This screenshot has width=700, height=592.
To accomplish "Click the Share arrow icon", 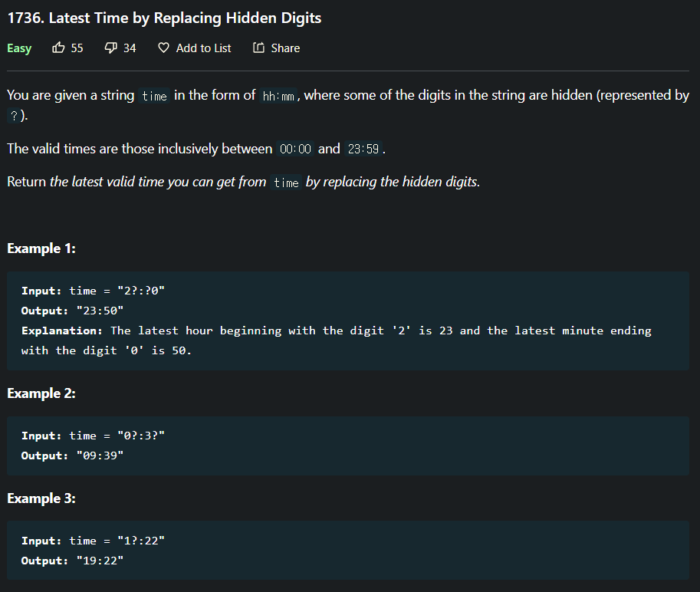I will tap(258, 48).
